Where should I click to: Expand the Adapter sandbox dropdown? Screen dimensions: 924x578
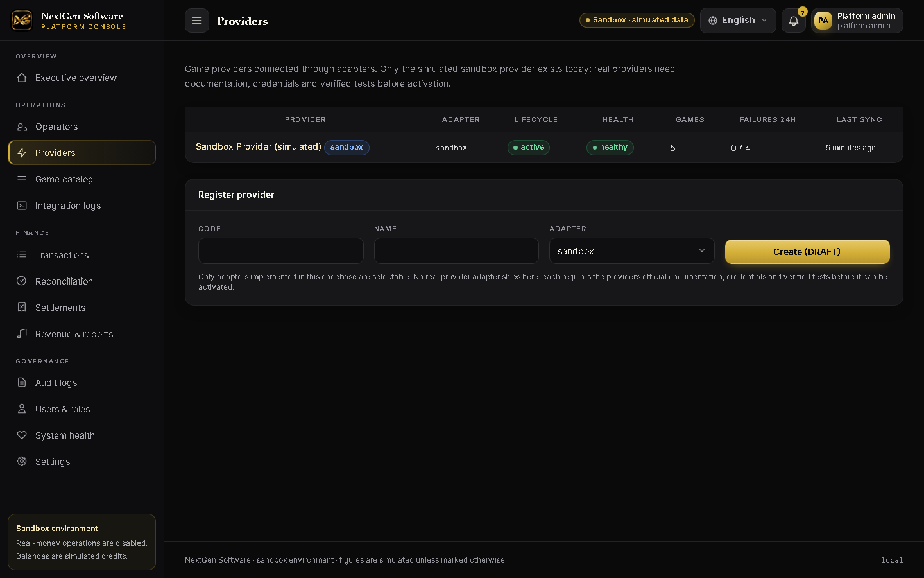tap(632, 251)
